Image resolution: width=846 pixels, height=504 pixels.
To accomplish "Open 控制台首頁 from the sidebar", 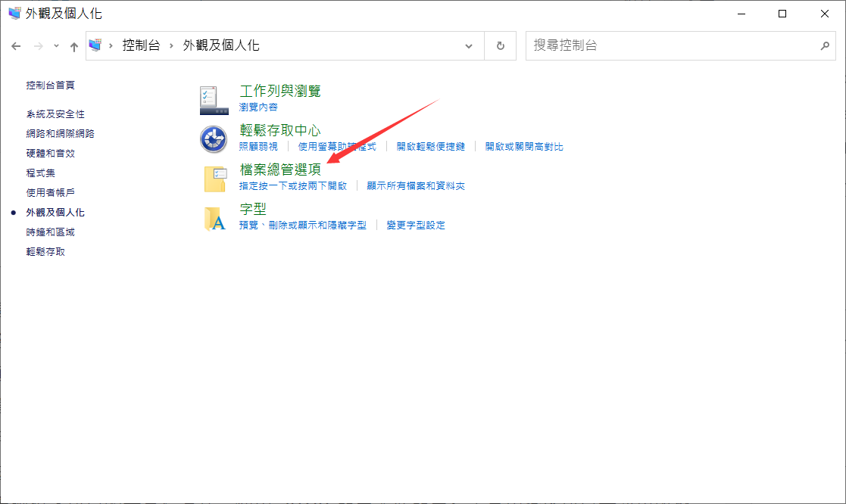I will coord(50,86).
